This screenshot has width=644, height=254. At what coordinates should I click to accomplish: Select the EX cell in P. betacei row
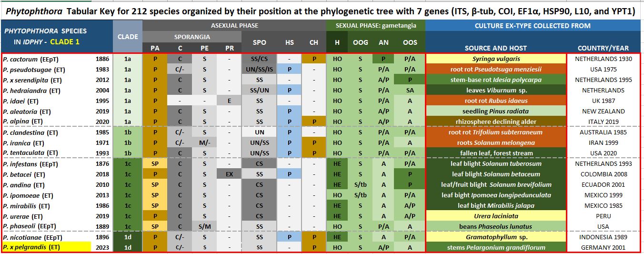(229, 174)
